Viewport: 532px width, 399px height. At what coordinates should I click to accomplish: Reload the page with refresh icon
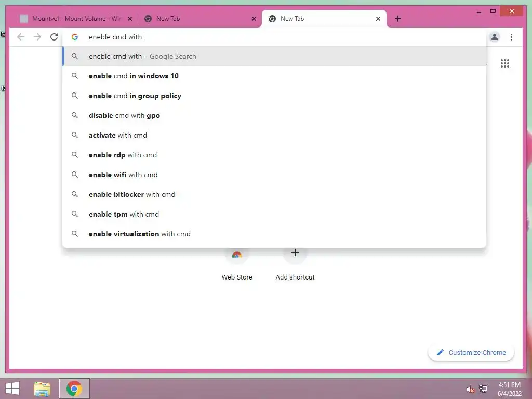54,37
